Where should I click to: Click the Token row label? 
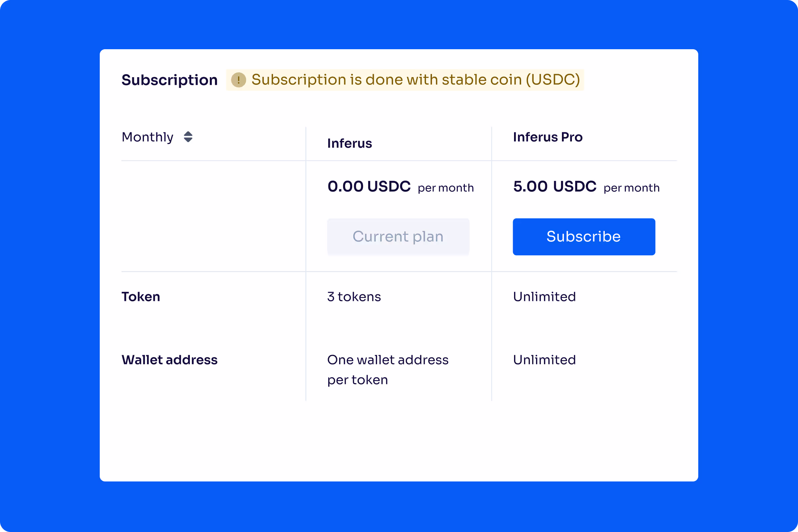[x=141, y=297]
